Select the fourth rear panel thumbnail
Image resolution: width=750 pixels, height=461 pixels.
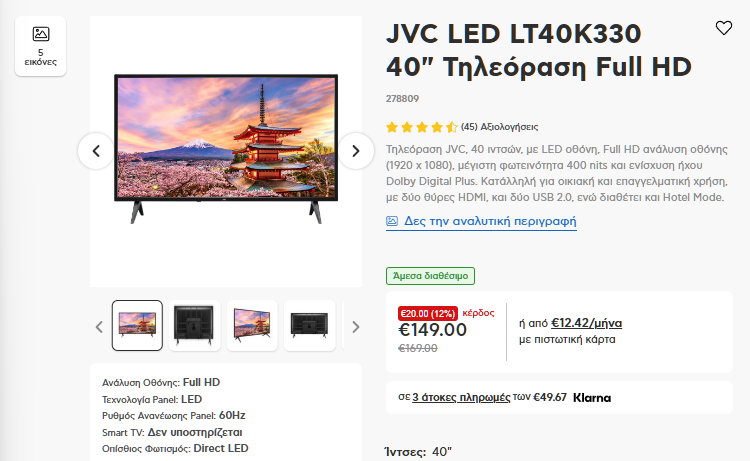click(x=309, y=325)
